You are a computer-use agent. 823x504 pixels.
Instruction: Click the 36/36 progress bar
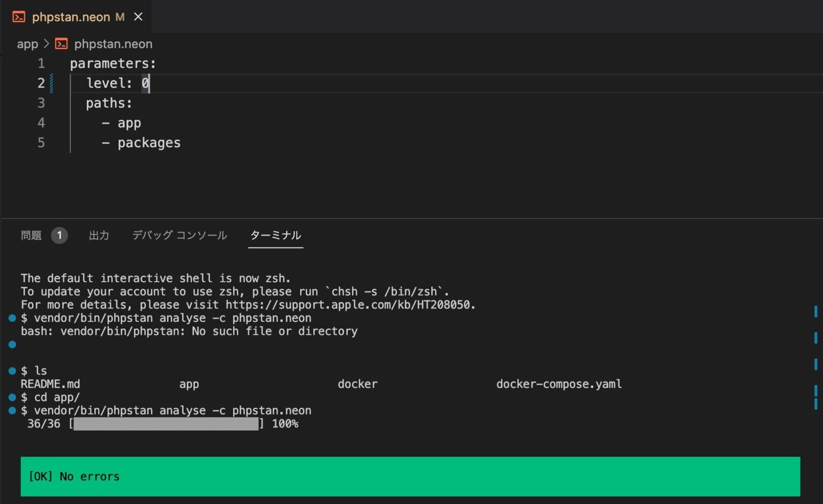tap(166, 424)
